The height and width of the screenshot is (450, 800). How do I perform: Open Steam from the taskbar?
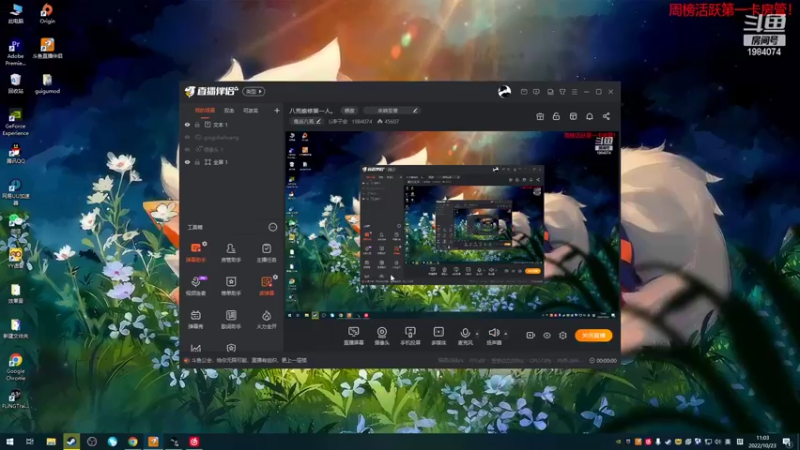(71, 441)
